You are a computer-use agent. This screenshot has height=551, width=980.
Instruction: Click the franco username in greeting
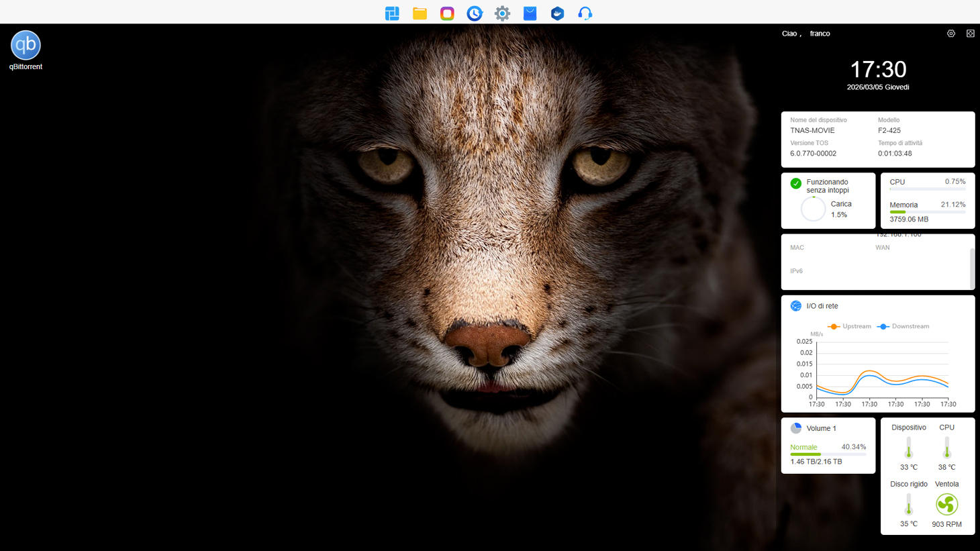[x=820, y=34]
